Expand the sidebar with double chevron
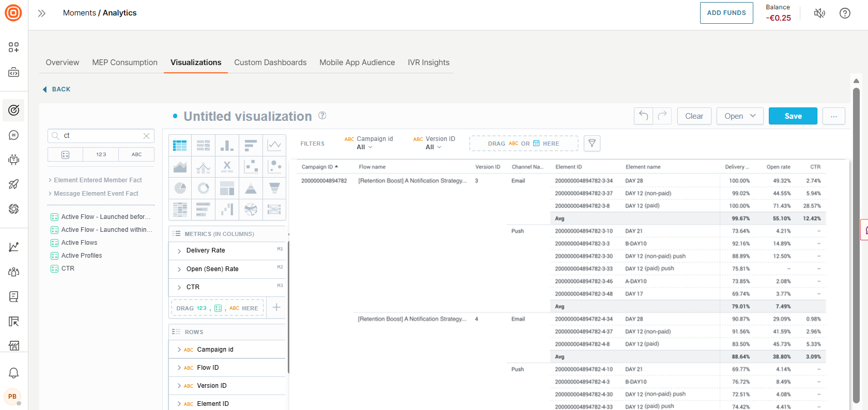 pos(42,13)
